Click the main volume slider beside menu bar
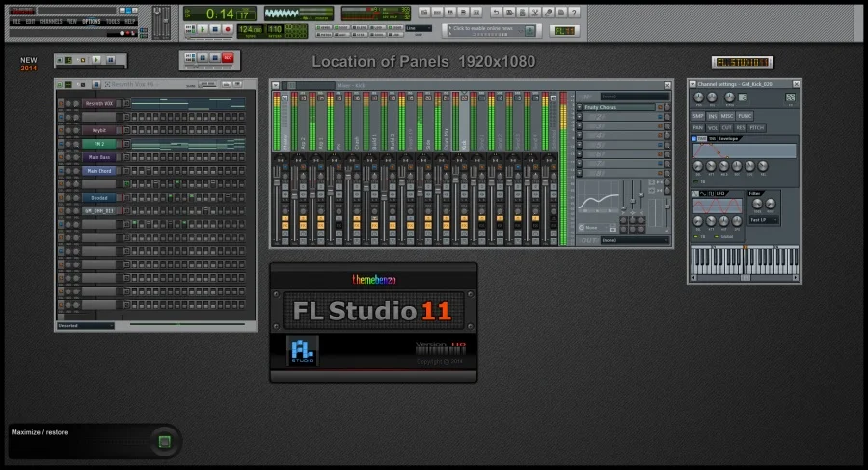Screen dimensions: 868x470 157,23
